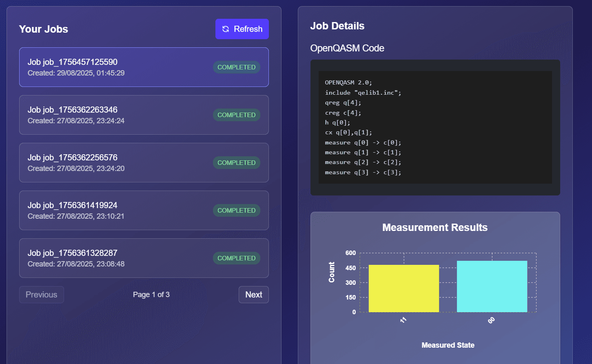Click the 'Created: 27/08/2025, 23:08:48' timestamp
592x364 pixels.
click(x=76, y=264)
